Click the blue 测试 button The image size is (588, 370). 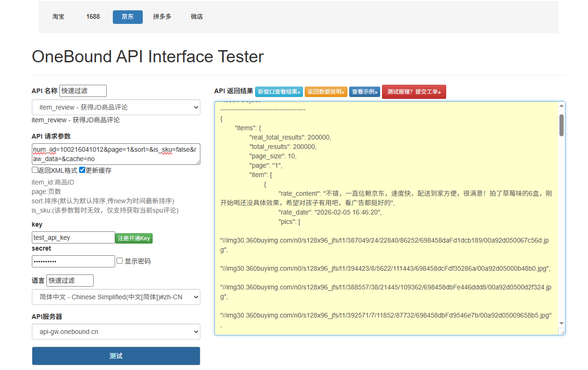pyautogui.click(x=116, y=356)
